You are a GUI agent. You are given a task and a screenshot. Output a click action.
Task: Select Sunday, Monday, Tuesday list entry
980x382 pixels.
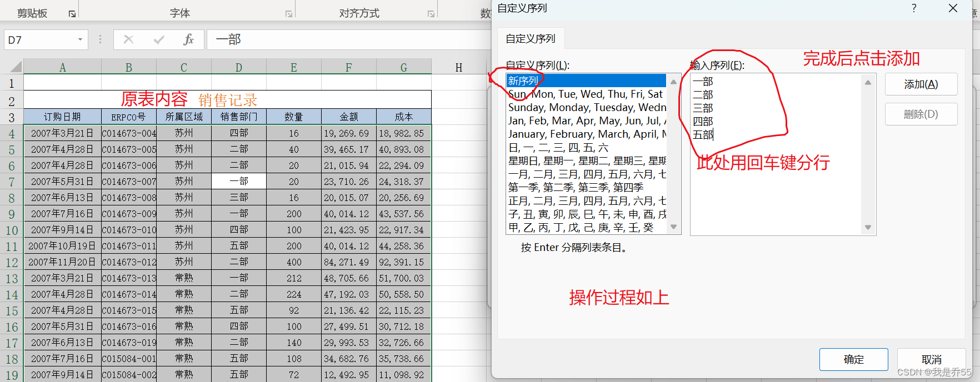(586, 107)
